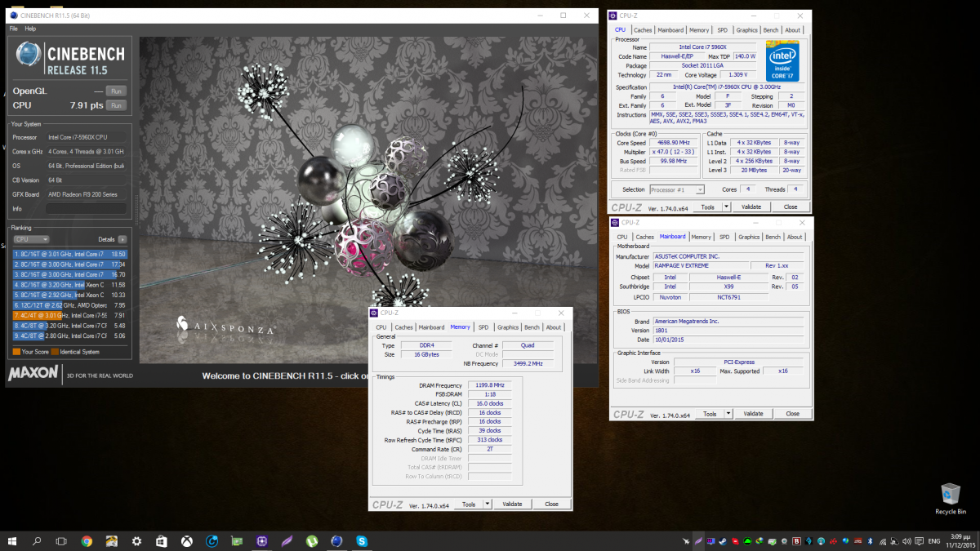Open the Xbox app on the taskbar
This screenshot has width=980, height=551.
click(187, 541)
